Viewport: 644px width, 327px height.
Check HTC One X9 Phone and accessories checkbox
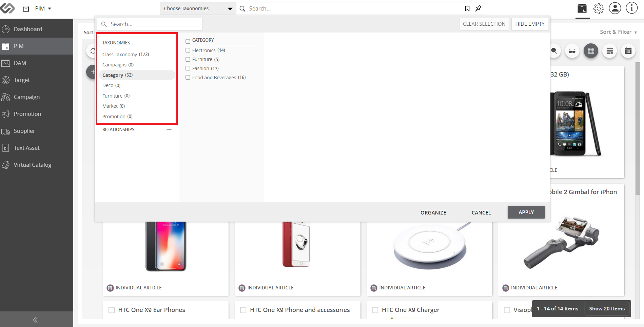point(243,310)
